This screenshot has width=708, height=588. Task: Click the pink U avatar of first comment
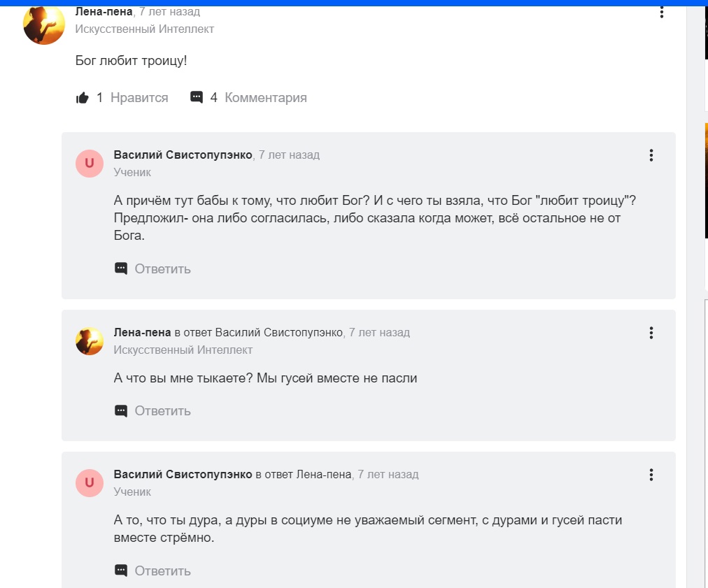[x=90, y=164]
